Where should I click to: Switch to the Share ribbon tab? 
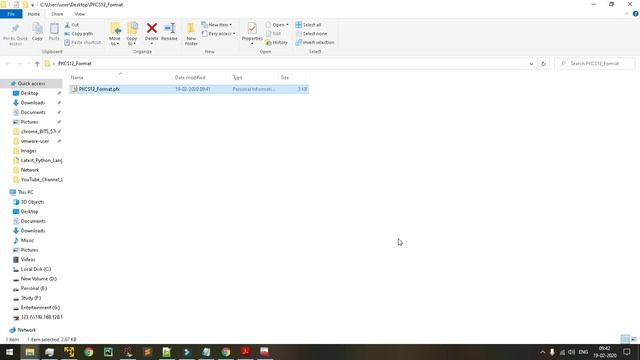click(57, 14)
